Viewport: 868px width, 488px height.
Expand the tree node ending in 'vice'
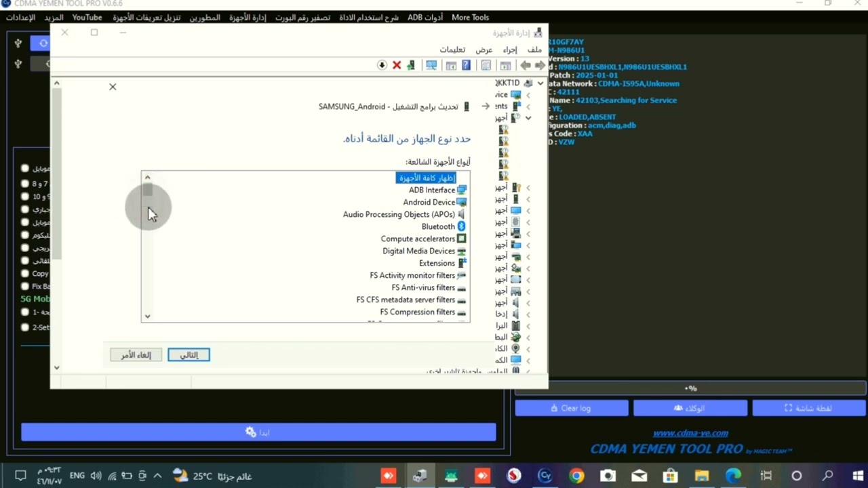pos(528,95)
